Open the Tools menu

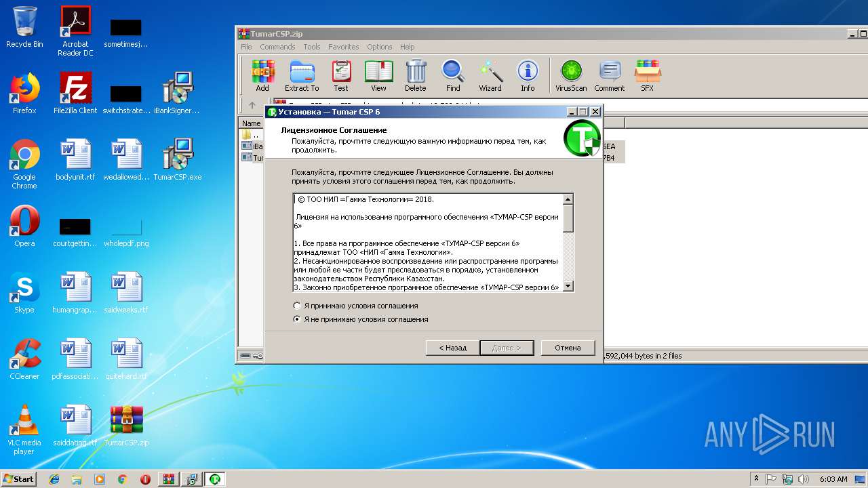[312, 47]
